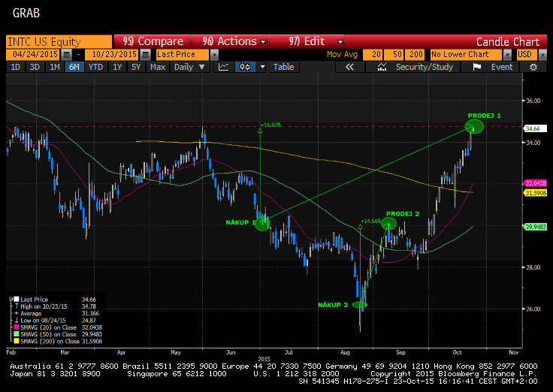The image size is (553, 392).
Task: Select the Max time range
Action: coord(158,67)
